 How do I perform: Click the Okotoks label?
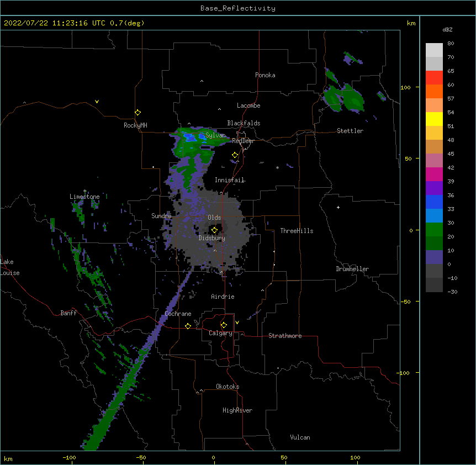[228, 387]
